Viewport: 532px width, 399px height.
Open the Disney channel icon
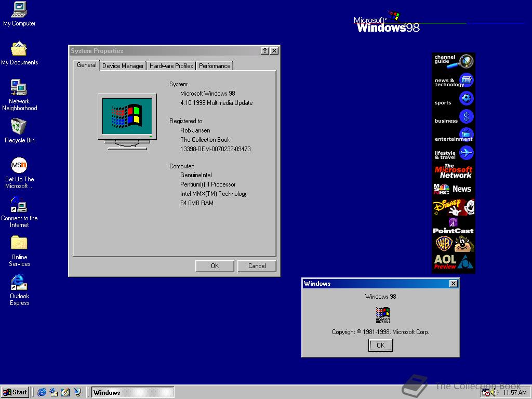coord(454,207)
